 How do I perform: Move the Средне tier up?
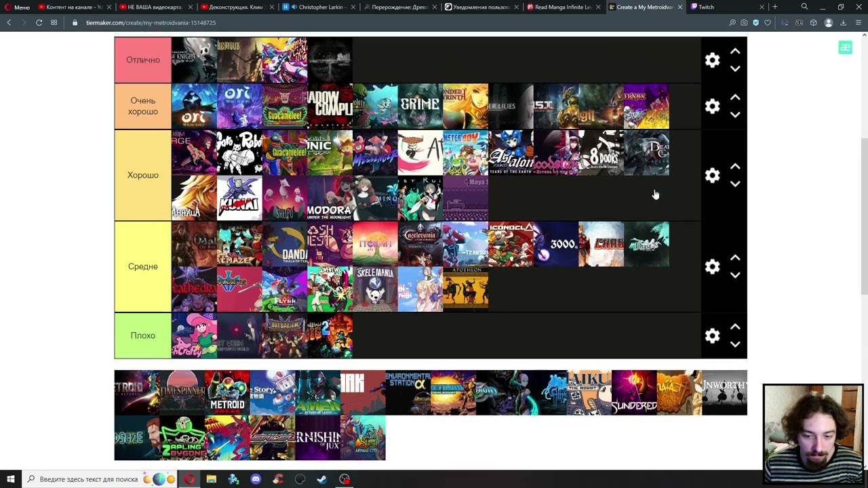click(735, 258)
